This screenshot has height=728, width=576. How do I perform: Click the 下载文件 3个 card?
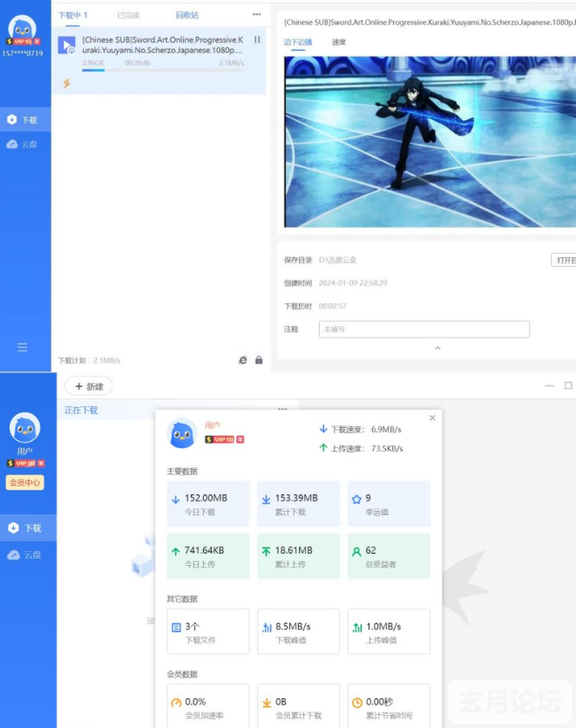208,632
